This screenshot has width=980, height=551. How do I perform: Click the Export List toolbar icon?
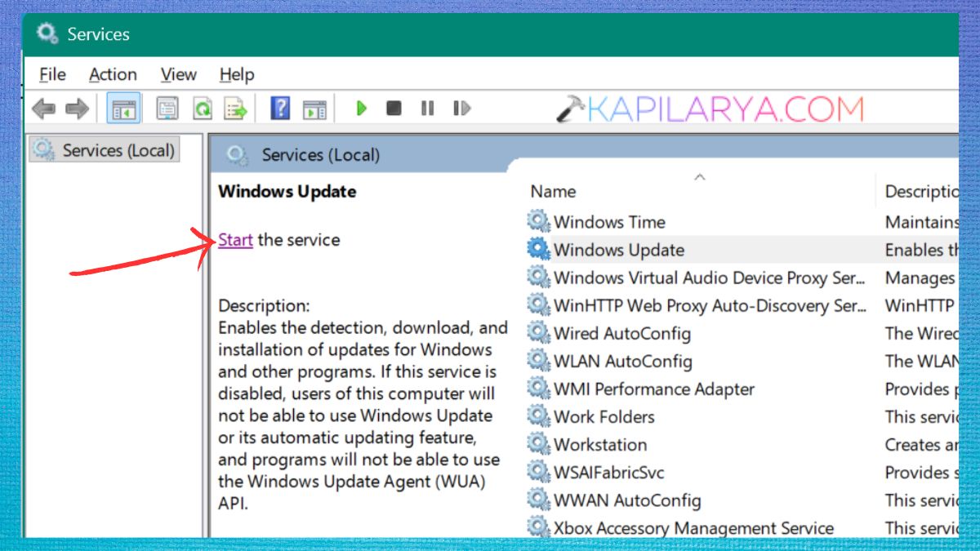pos(236,108)
